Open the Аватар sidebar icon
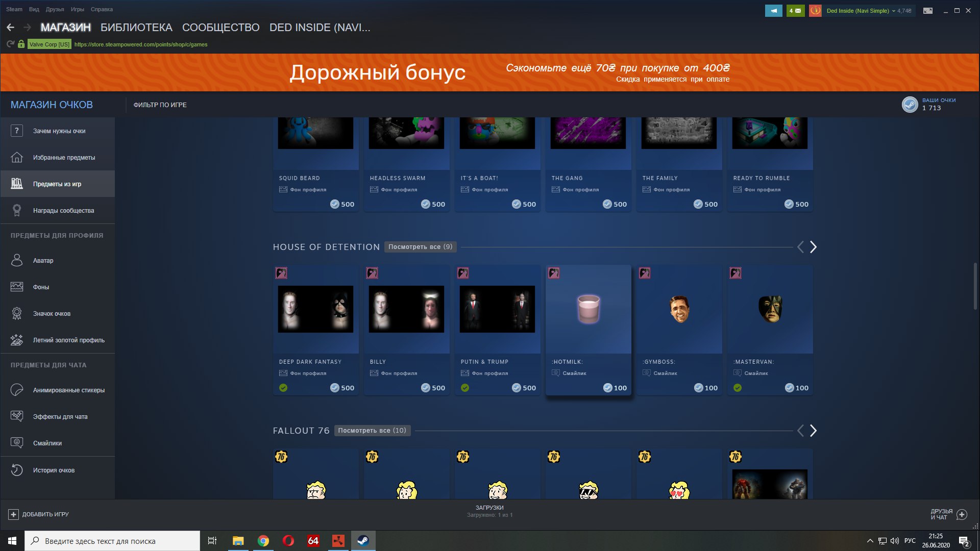 click(17, 260)
